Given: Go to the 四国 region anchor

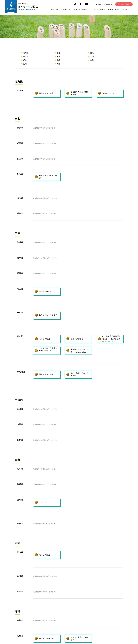Looking at the screenshot, I should click(x=92, y=60).
